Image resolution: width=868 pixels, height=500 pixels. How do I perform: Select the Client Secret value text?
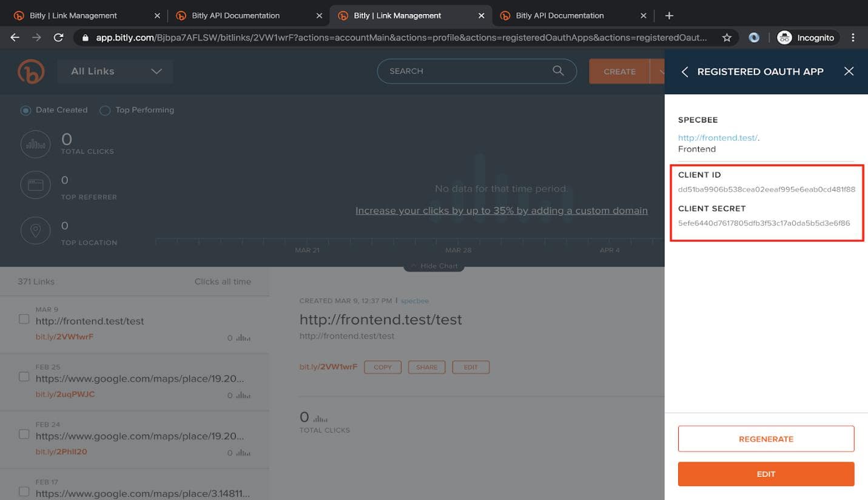[764, 223]
